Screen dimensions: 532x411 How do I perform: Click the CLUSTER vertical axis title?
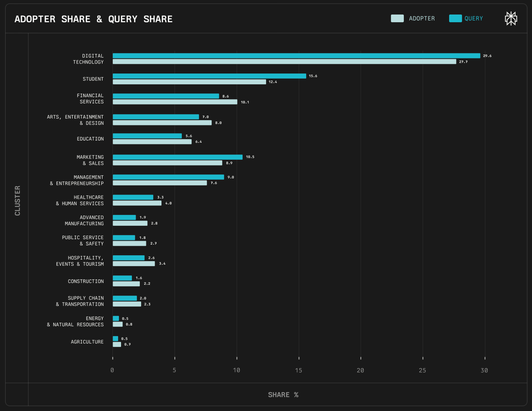click(17, 201)
